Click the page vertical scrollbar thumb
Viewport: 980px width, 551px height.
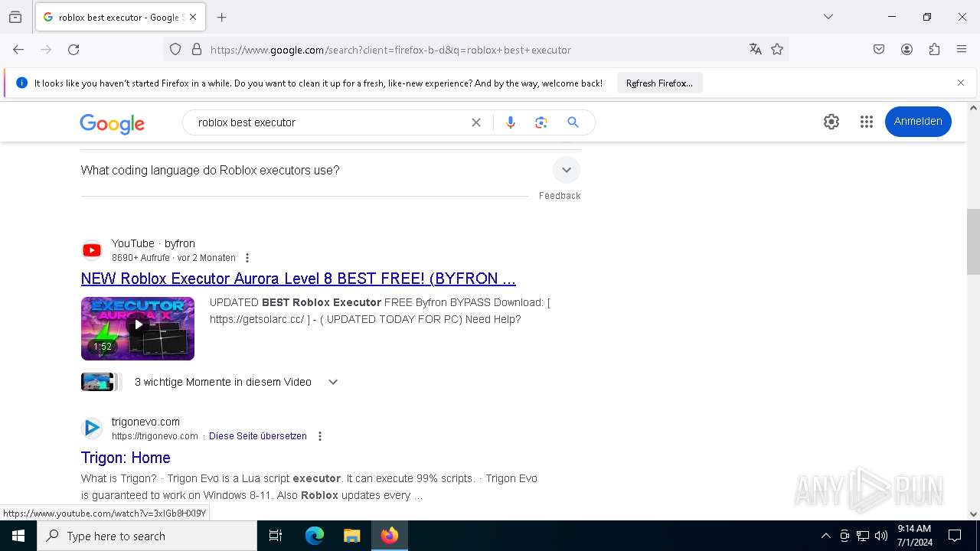click(x=973, y=241)
